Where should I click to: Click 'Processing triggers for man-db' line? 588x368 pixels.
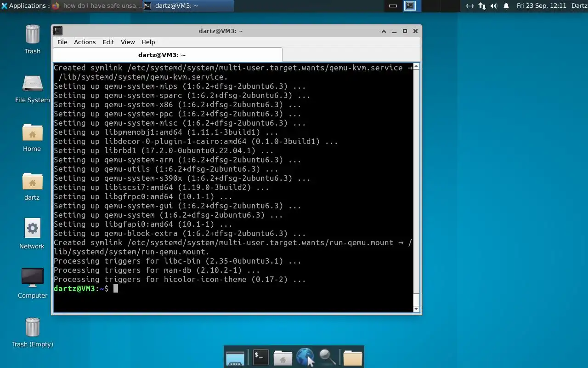point(157,270)
